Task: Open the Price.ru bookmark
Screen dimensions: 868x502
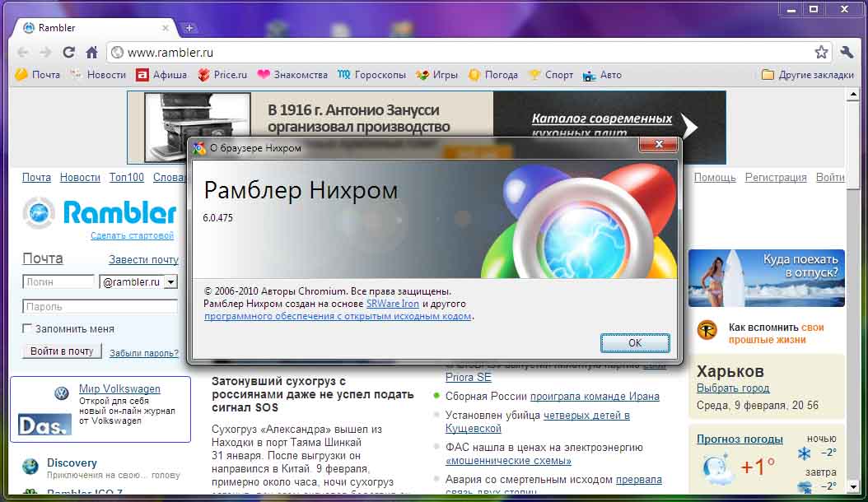Action: pos(222,75)
